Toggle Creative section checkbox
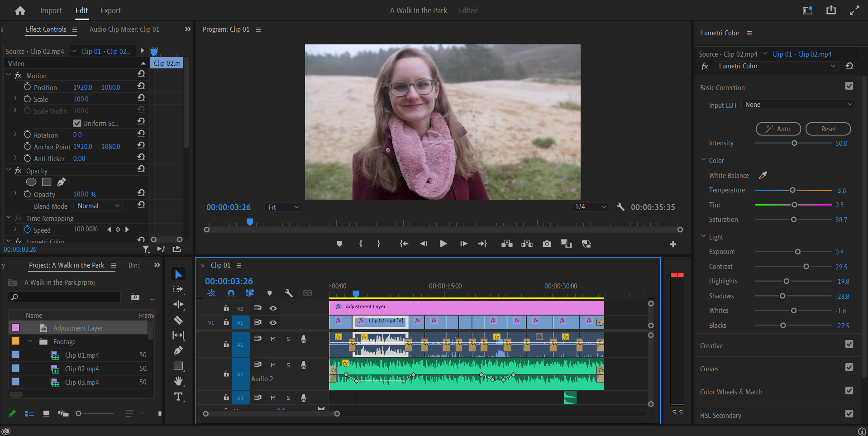This screenshot has width=868, height=436. point(849,344)
